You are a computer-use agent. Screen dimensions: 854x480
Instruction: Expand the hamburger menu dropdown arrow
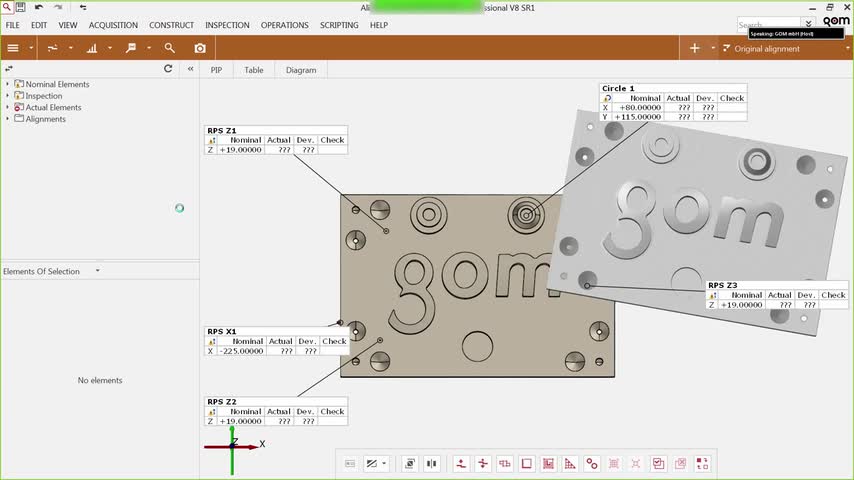point(31,48)
